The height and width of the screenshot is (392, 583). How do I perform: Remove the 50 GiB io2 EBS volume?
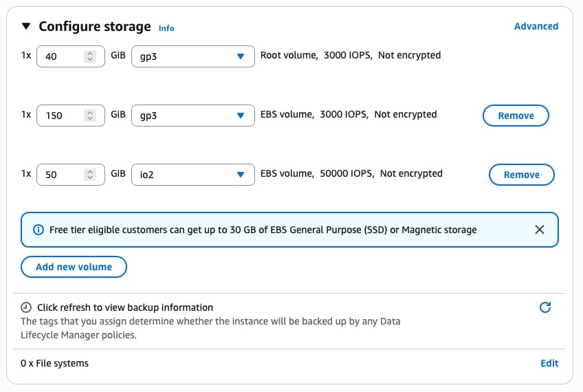[521, 175]
